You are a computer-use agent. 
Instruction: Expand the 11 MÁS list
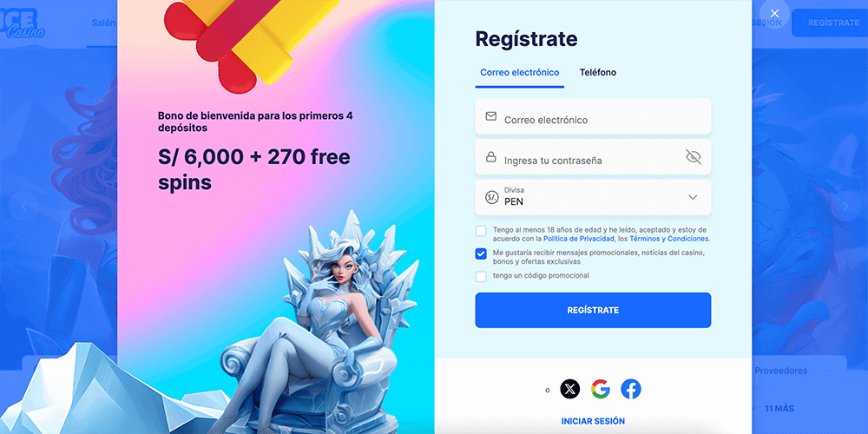(779, 409)
